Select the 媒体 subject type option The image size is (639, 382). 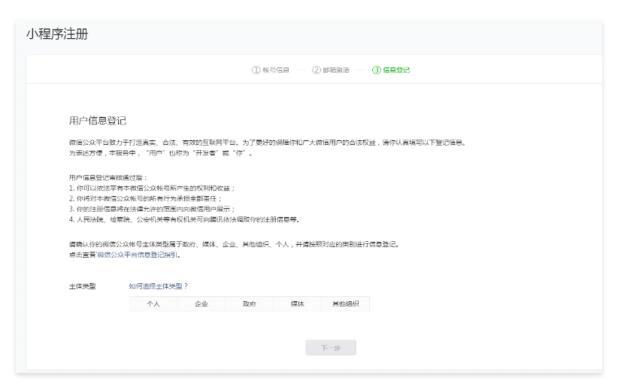click(x=297, y=304)
